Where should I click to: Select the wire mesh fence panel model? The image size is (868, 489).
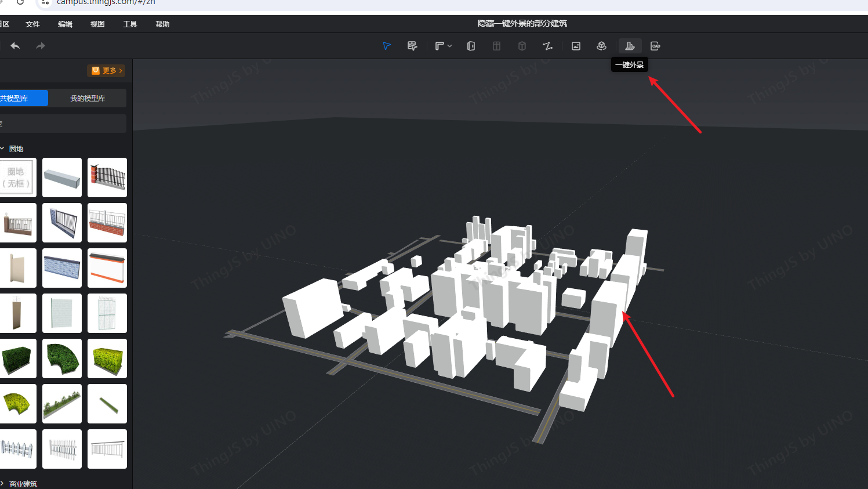pyautogui.click(x=107, y=313)
